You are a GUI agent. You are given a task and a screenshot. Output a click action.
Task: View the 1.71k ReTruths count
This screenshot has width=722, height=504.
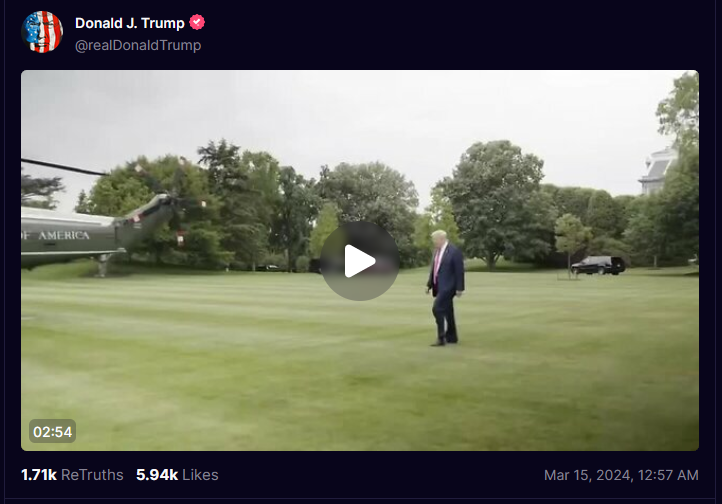[39, 475]
